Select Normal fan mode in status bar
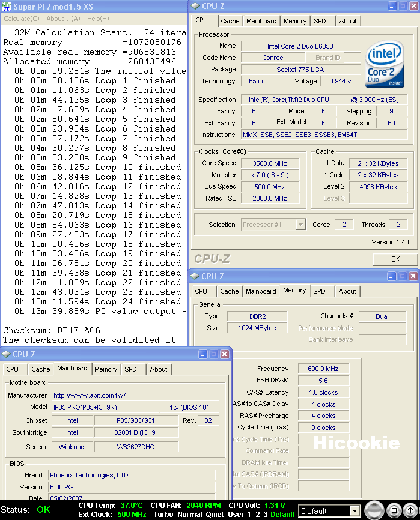The width and height of the screenshot is (420, 520). point(190,515)
